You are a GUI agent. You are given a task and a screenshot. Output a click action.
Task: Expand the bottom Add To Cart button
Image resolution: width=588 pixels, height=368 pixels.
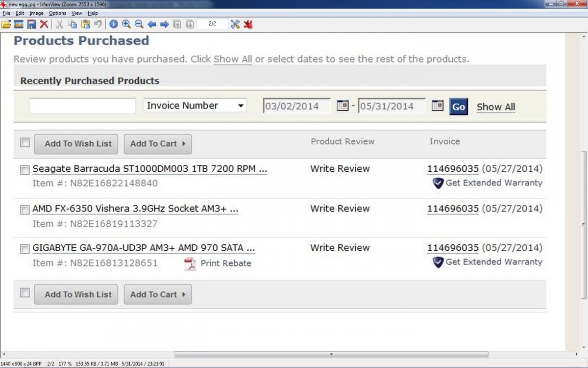[158, 294]
